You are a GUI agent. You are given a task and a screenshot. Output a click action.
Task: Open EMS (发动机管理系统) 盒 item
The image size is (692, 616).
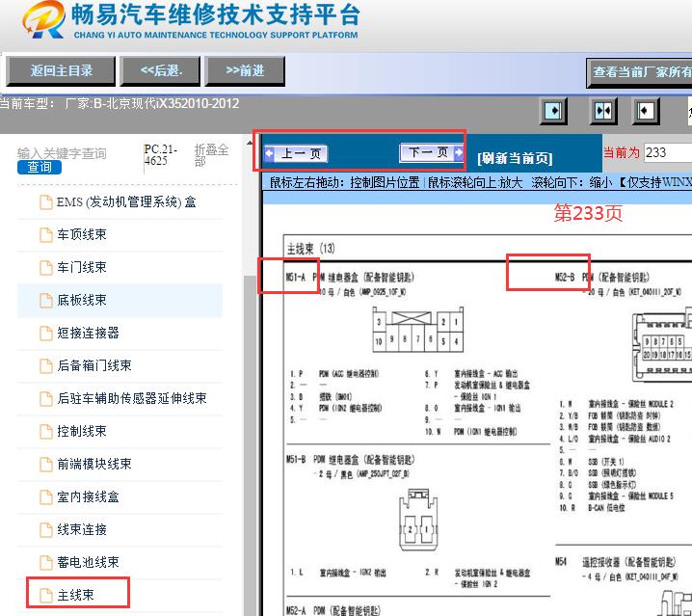coord(126,202)
